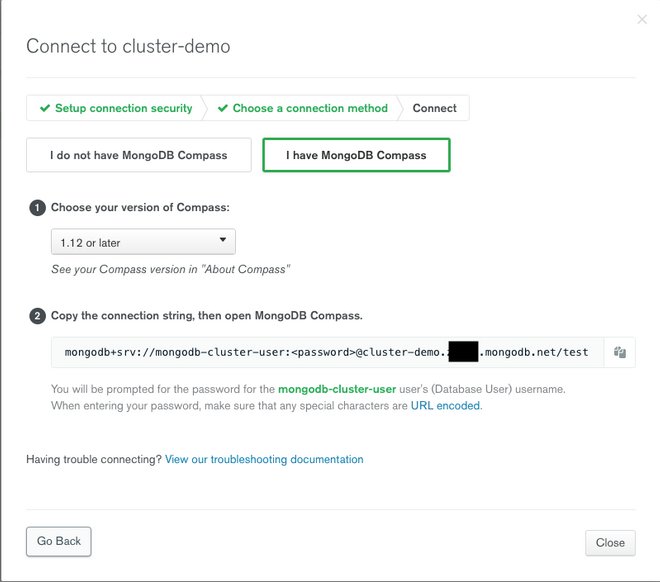Select the Connect step tab

point(434,108)
